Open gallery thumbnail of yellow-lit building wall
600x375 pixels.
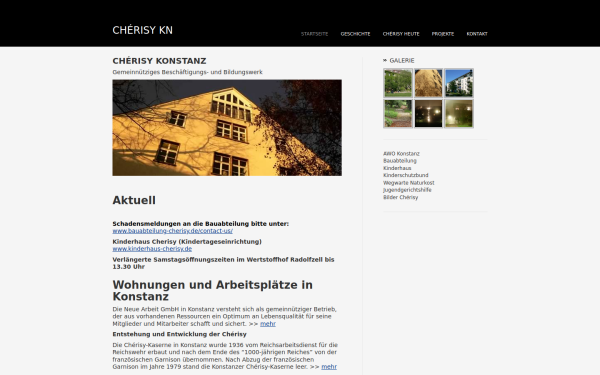(x=428, y=83)
